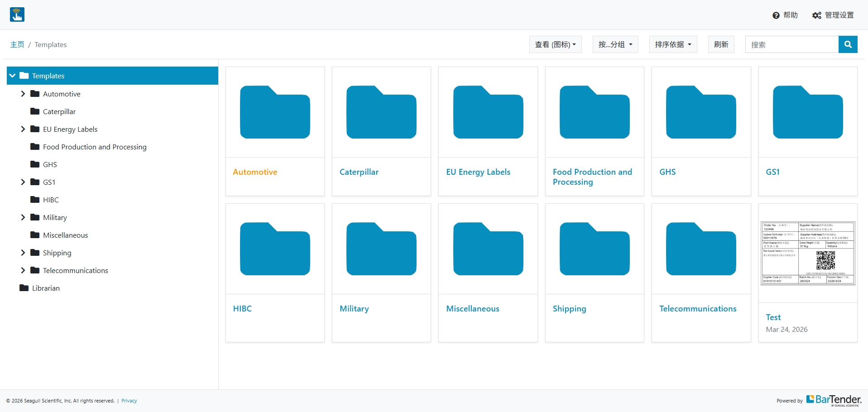This screenshot has width=868, height=412.
Task: Click the 刷新 refresh button
Action: tap(721, 44)
